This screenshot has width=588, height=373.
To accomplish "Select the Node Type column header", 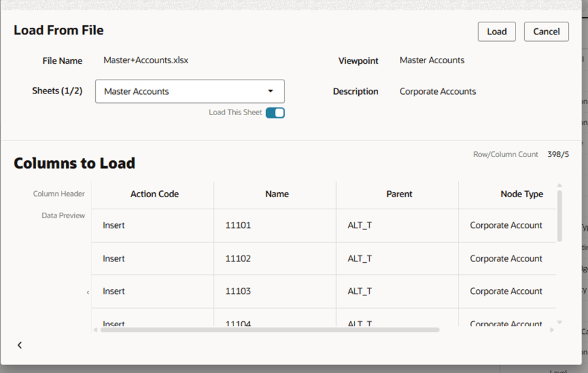I will coord(521,194).
